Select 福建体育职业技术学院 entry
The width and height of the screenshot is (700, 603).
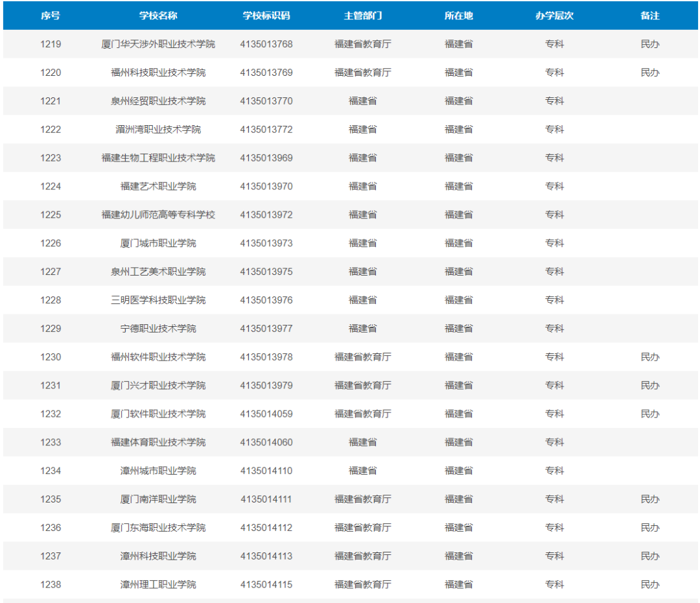(x=158, y=442)
